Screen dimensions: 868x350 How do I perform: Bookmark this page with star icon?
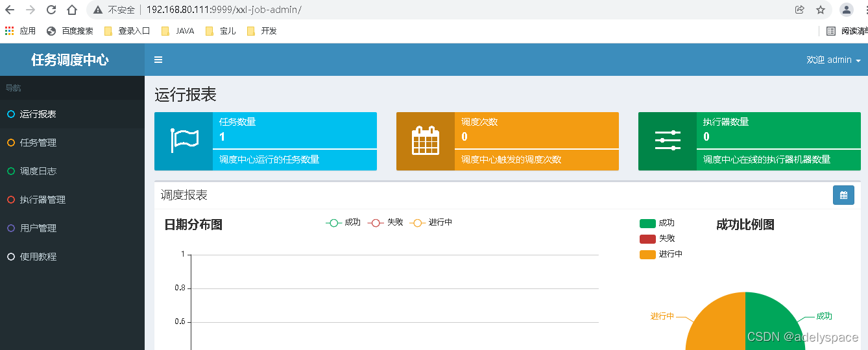pos(821,10)
